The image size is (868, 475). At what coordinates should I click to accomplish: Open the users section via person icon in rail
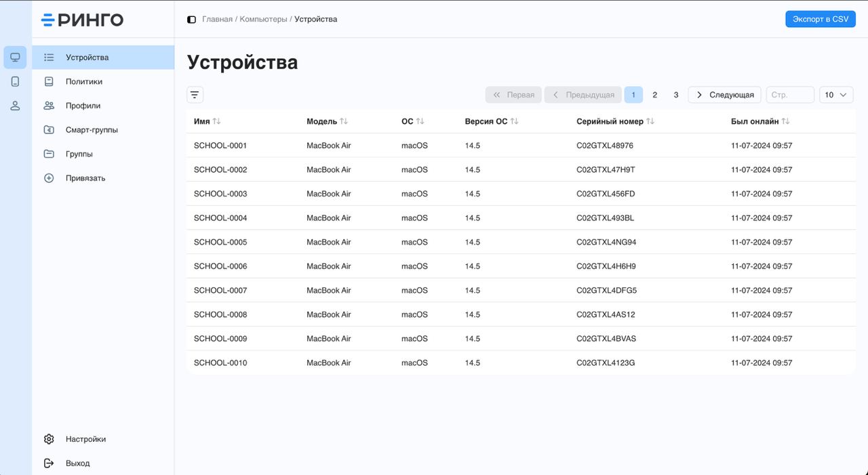14,105
